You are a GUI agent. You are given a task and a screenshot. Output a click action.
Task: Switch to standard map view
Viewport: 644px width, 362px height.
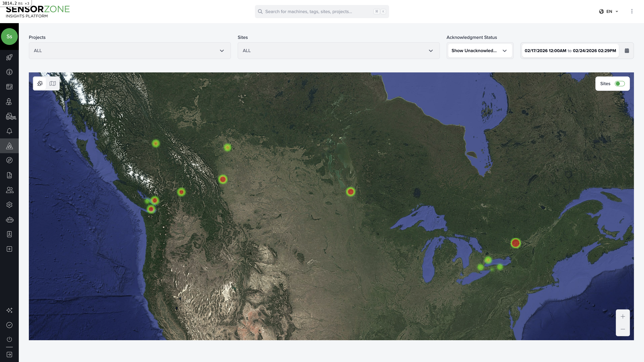53,83
